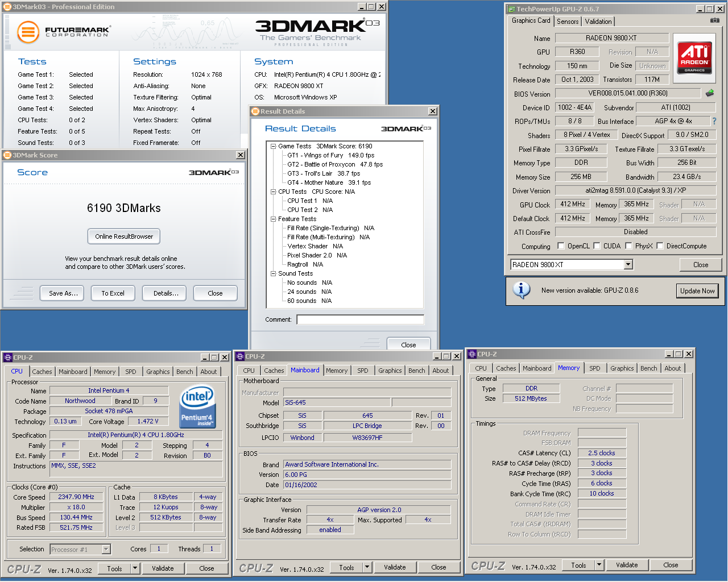Click the 512 MBytes memory size value
This screenshot has width=728, height=582.
[x=531, y=398]
